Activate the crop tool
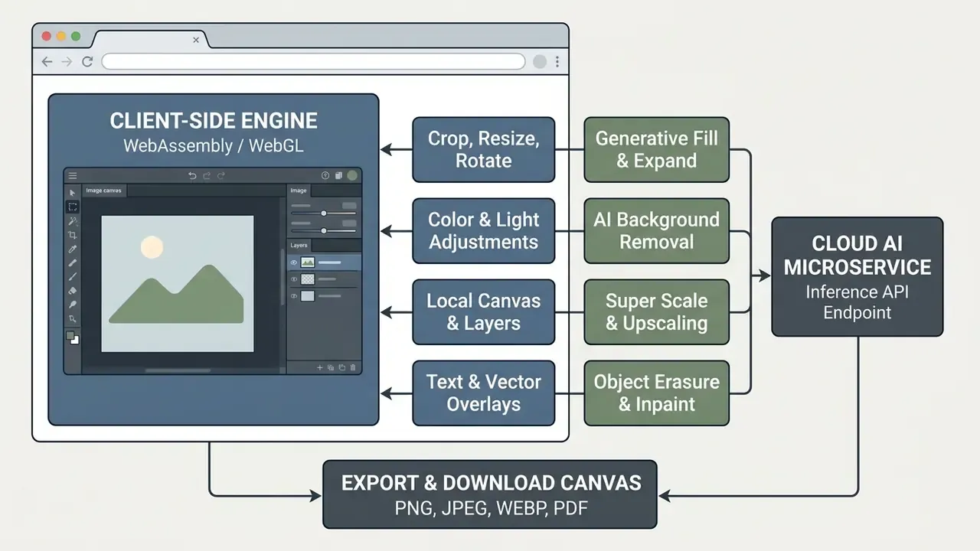 coord(73,235)
